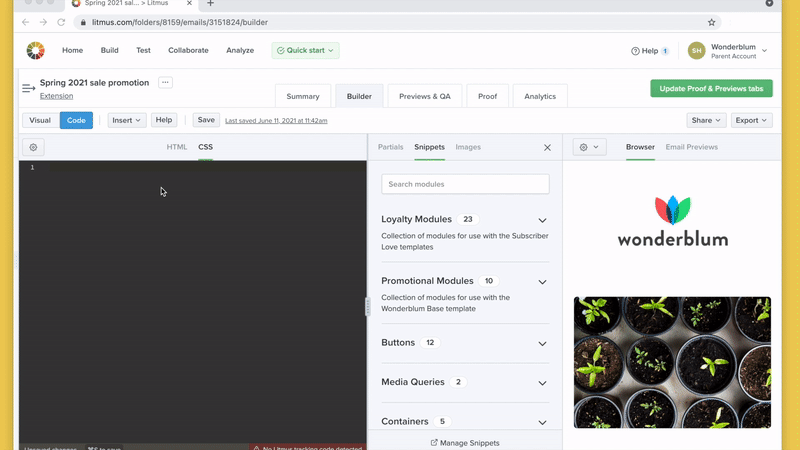Click the SH account avatar

point(696,51)
